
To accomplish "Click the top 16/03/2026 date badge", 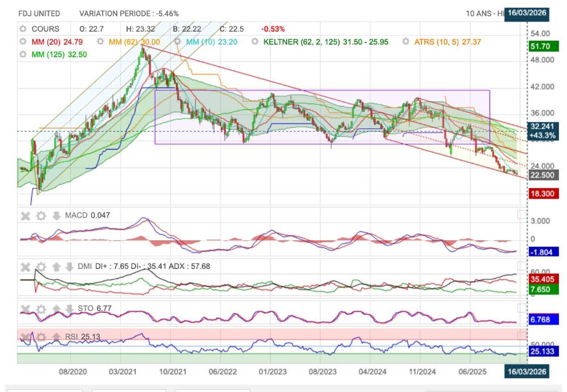I will [x=527, y=14].
